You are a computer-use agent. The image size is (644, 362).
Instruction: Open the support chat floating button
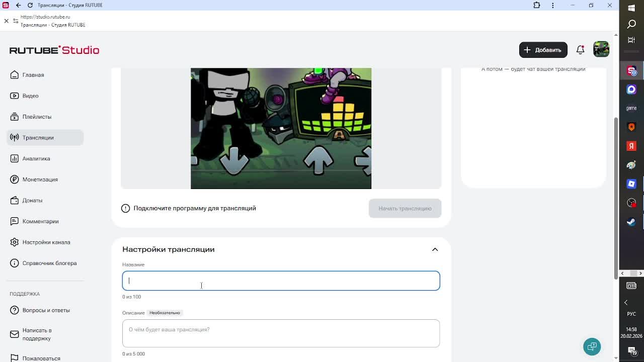click(x=592, y=346)
